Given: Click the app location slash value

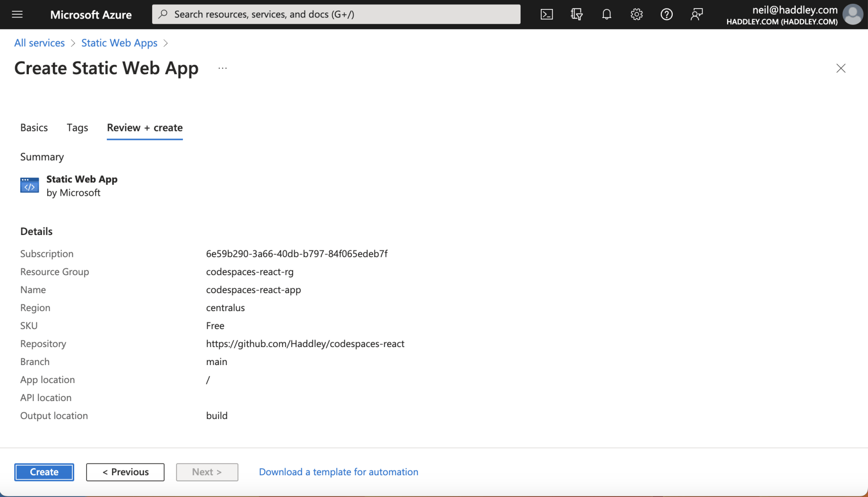Looking at the screenshot, I should 208,380.
